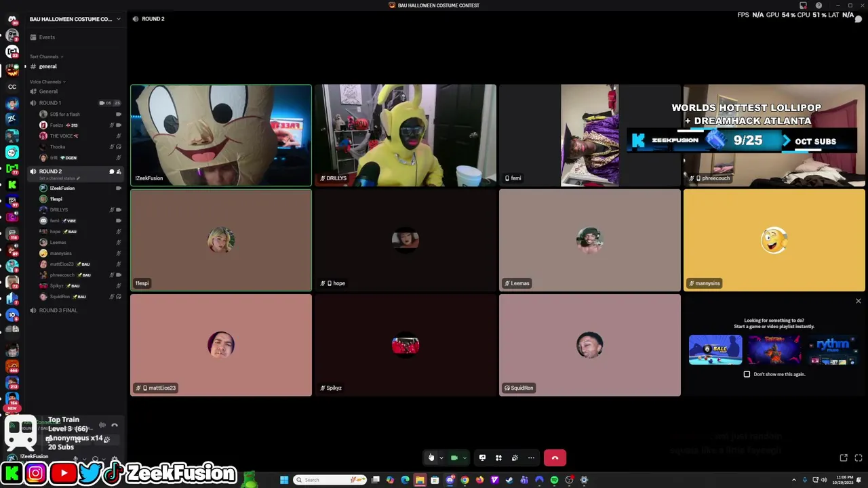Select user SquidRon in voice list
This screenshot has width=868, height=488.
coord(79,297)
